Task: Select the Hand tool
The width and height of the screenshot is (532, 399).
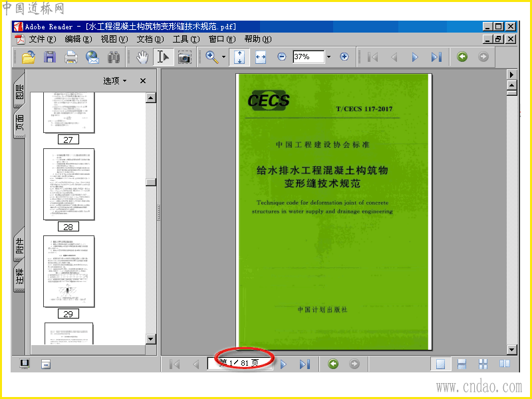Action: 142,57
